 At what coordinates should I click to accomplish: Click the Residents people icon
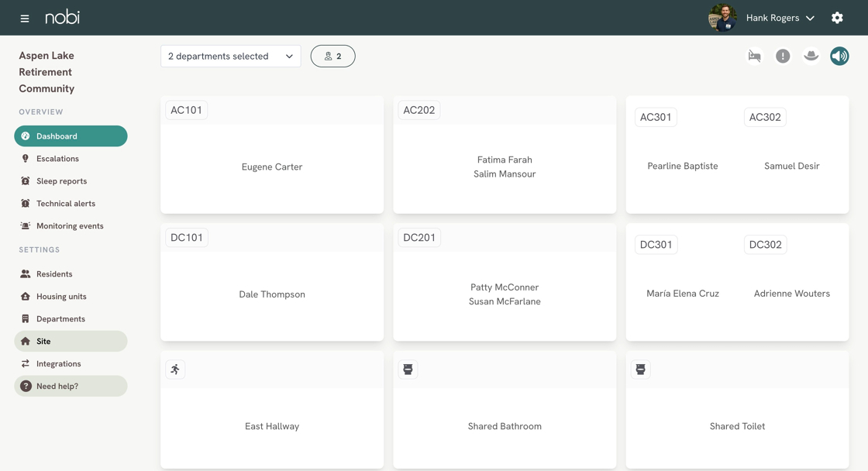click(x=26, y=274)
